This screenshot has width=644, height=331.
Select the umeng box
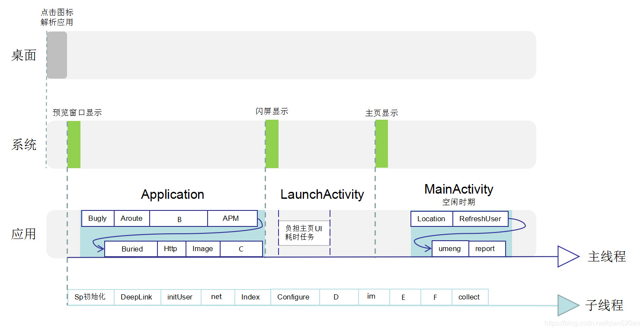[x=450, y=248]
